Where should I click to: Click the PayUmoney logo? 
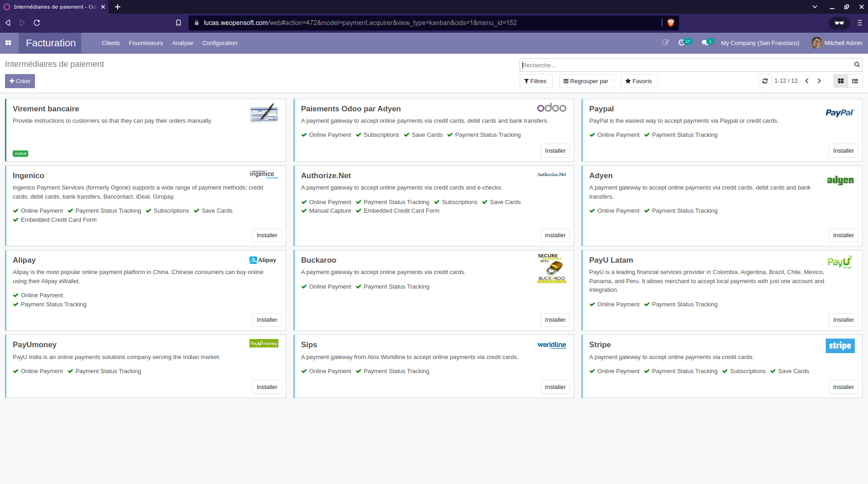click(263, 344)
